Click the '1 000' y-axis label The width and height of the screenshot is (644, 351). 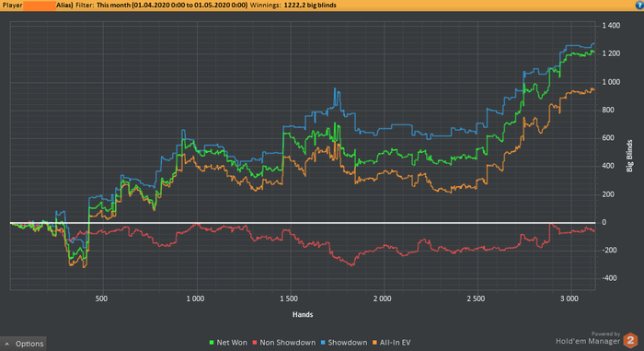click(x=611, y=82)
